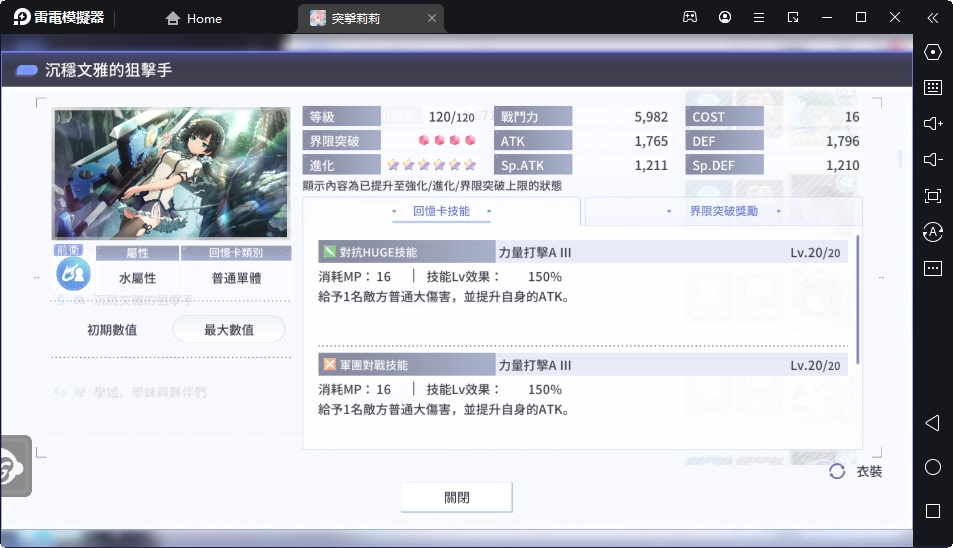Maximize the emulator window
Viewport: 953px width, 548px height.
(x=861, y=18)
